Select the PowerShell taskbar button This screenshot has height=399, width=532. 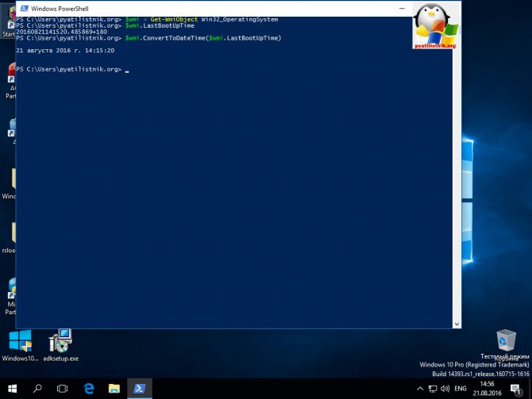[x=139, y=389]
